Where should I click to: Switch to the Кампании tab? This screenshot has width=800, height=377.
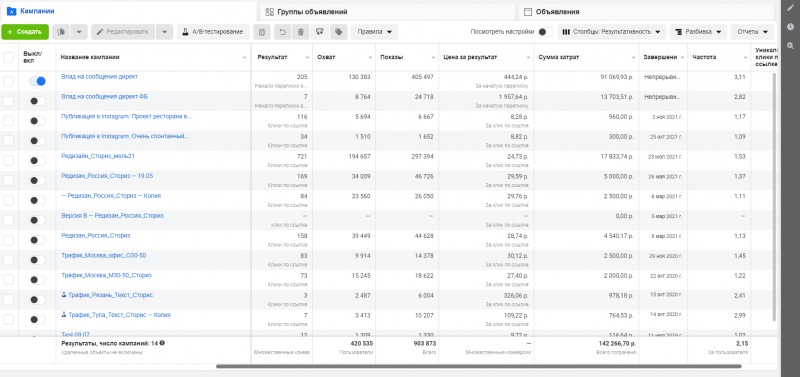point(128,11)
